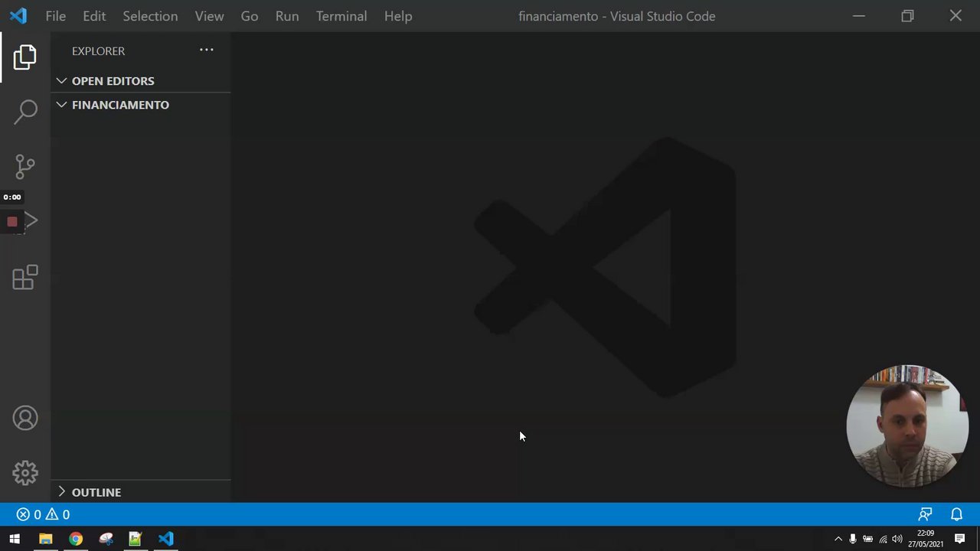
Task: Open the notifications bell in status bar
Action: click(x=956, y=514)
